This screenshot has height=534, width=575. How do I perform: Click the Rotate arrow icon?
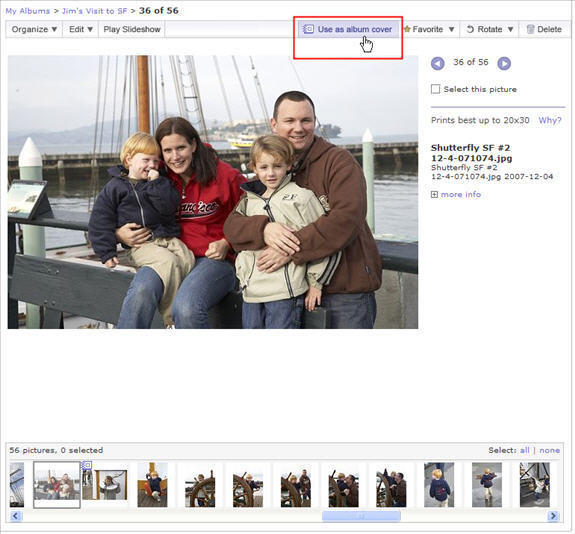pos(470,29)
